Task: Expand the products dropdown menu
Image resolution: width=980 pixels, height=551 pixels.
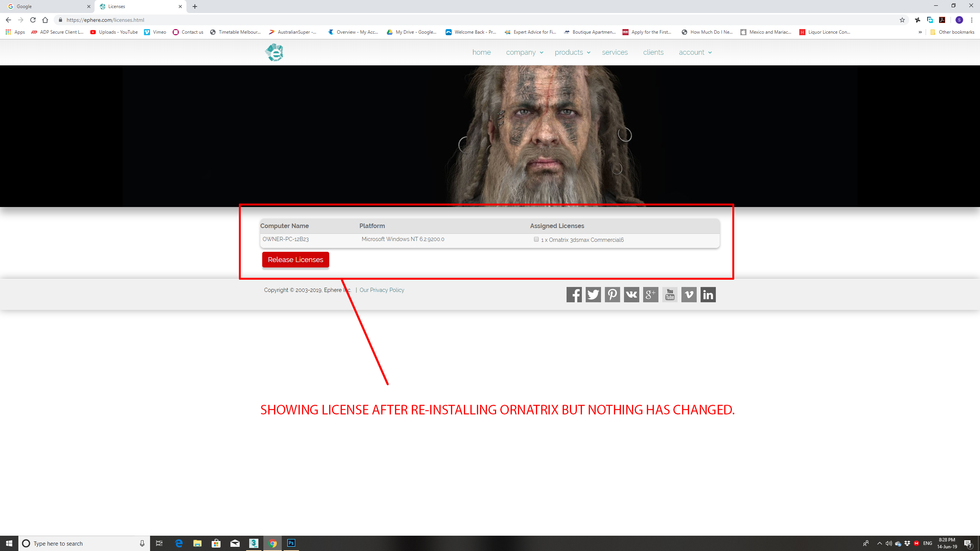Action: [572, 52]
